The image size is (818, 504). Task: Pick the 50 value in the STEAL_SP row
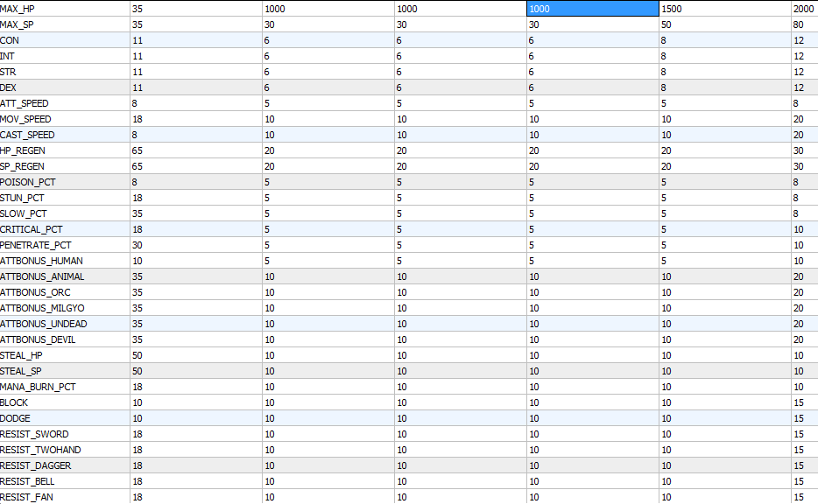coord(138,371)
